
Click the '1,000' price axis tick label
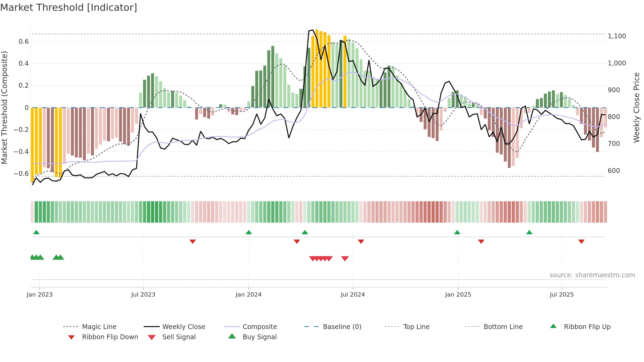tap(617, 63)
